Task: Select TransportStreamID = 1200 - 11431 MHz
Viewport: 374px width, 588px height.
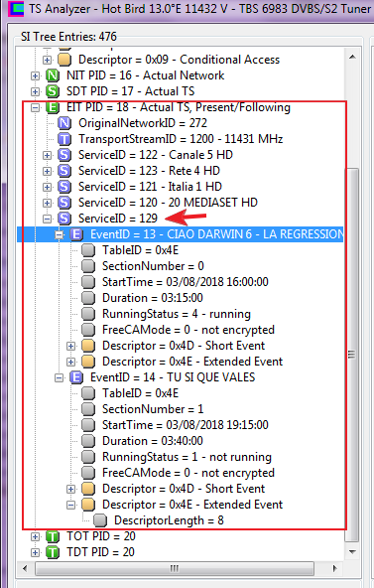Action: pyautogui.click(x=181, y=139)
